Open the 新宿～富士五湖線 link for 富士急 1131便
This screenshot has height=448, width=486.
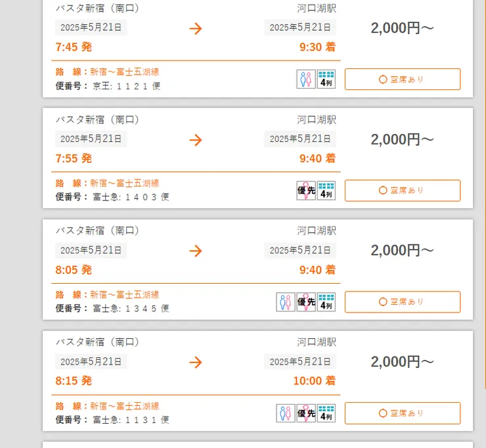[x=125, y=406]
